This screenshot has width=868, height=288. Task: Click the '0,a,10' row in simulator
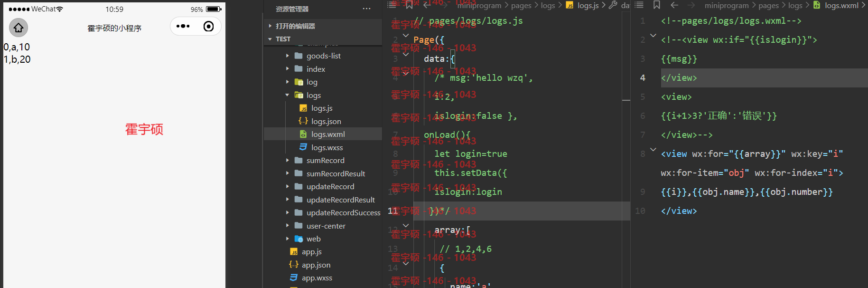point(17,47)
